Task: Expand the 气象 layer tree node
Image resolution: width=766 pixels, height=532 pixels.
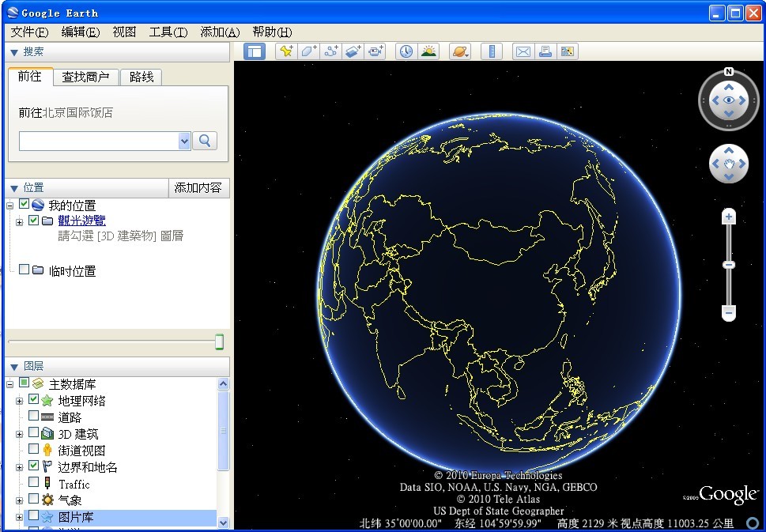Action: click(x=19, y=500)
